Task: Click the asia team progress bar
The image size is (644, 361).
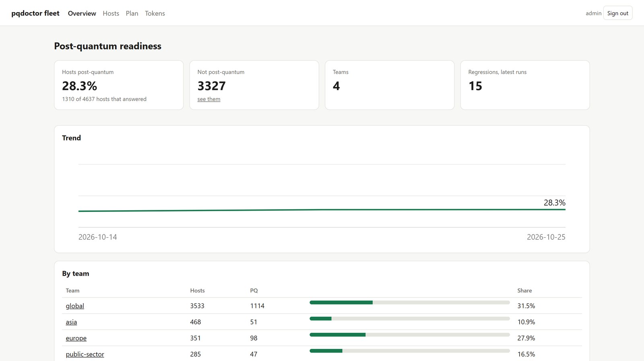Action: pyautogui.click(x=410, y=319)
